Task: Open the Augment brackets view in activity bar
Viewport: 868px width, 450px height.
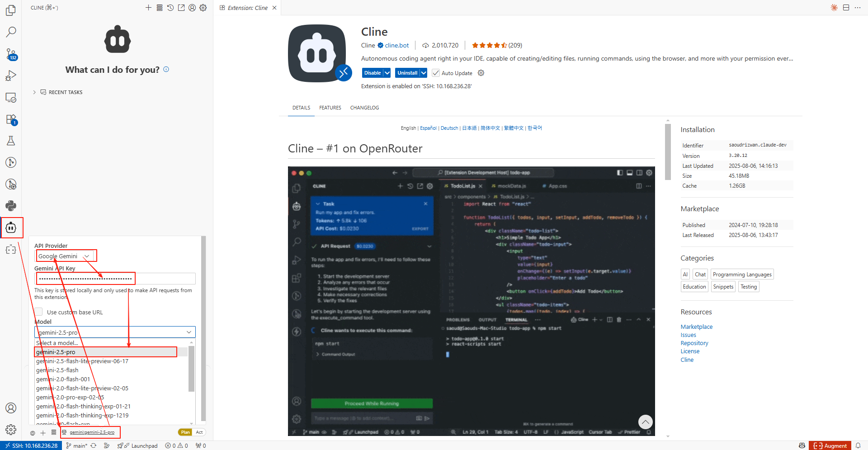Action: point(11,249)
